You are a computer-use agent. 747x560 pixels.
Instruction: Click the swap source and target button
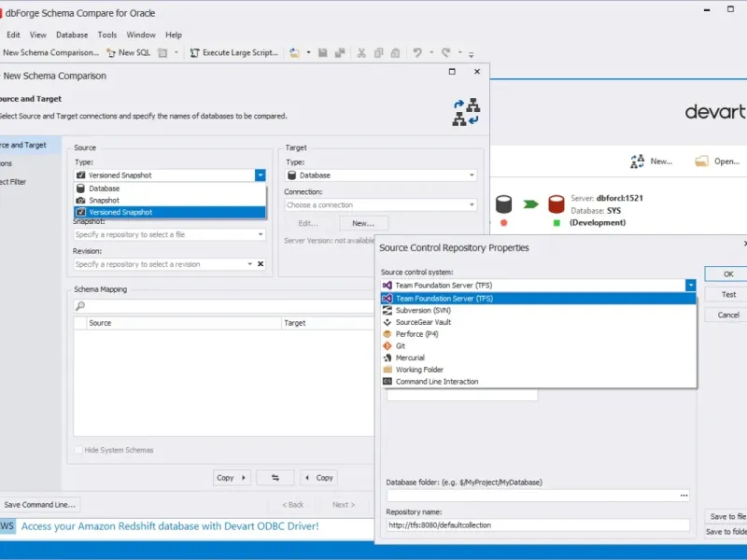tap(275, 478)
